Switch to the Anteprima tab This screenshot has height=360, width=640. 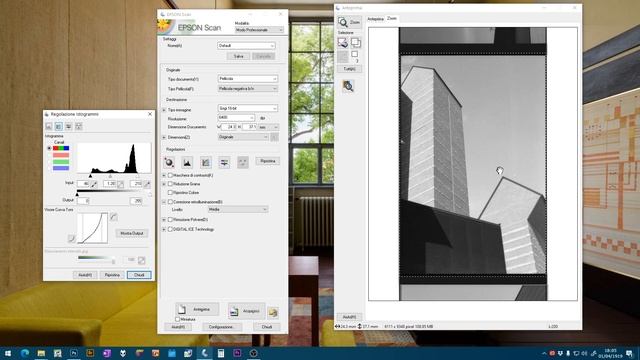click(376, 19)
